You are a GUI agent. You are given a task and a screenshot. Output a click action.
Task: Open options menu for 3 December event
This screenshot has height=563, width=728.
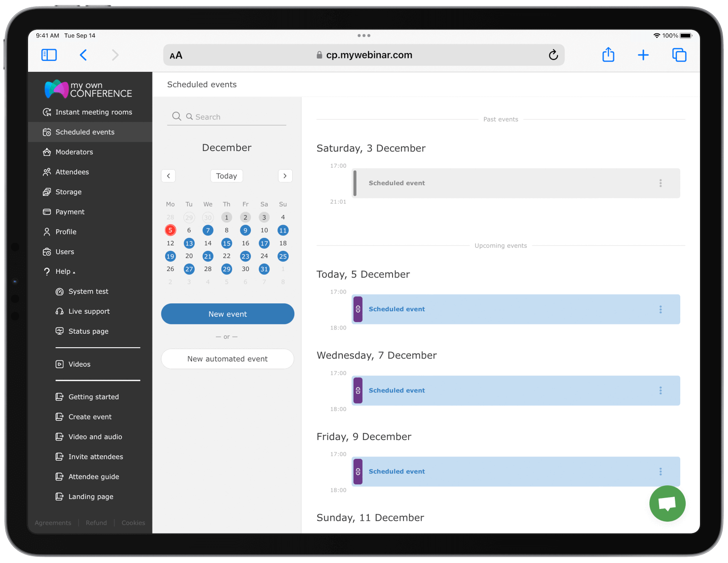click(x=661, y=183)
